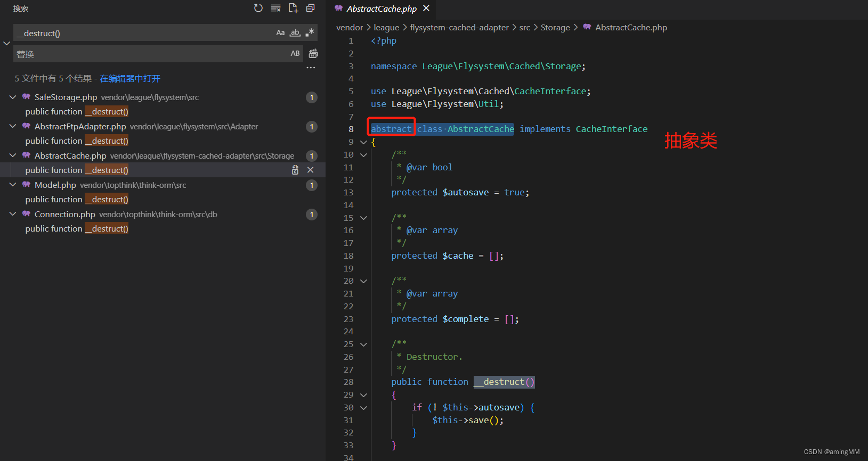
Task: Collapse AbstractFtpAdapter.php result group
Action: tap(13, 126)
